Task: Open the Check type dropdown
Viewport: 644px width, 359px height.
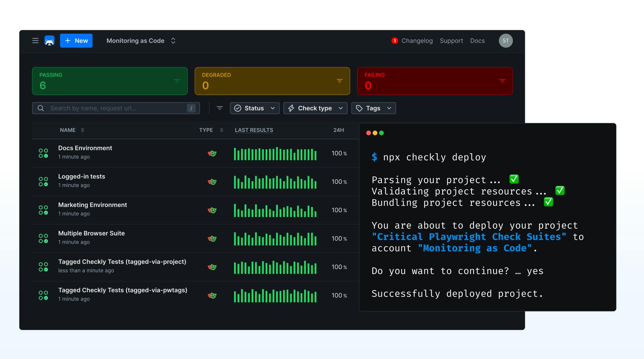Action: (315, 108)
